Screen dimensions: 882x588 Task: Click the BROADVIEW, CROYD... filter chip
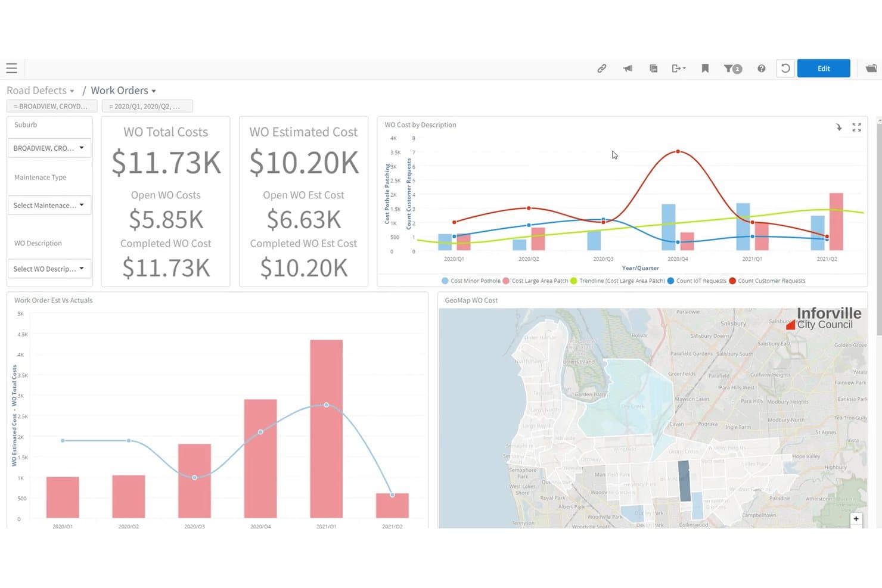(x=51, y=106)
